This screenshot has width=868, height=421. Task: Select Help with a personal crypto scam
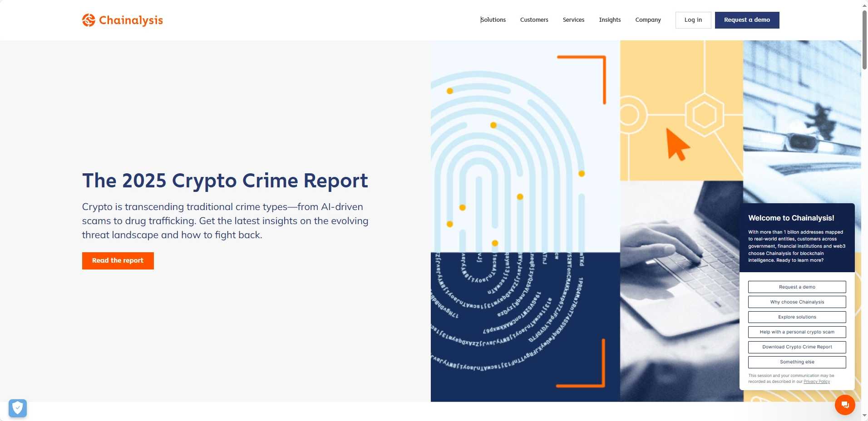tap(797, 332)
